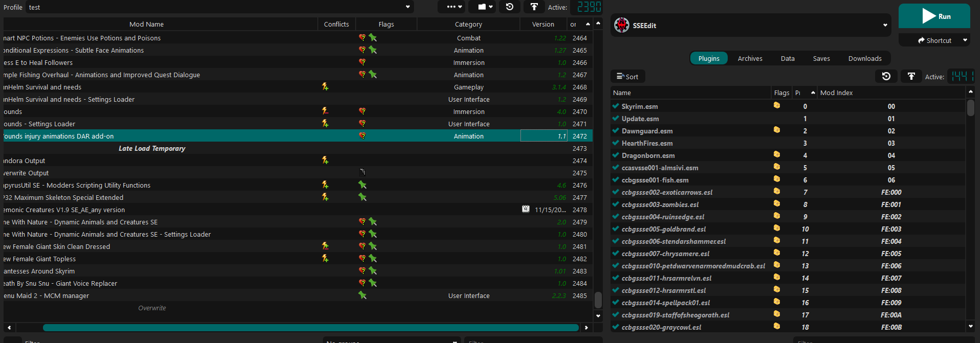The height and width of the screenshot is (343, 980).
Task: Click green star flag on MCM manager row
Action: click(x=362, y=295)
